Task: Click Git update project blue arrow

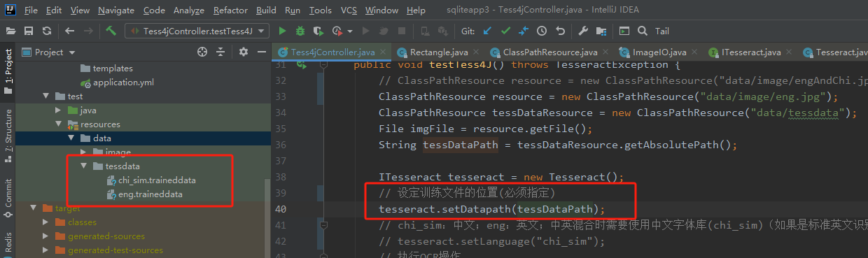Action: (x=487, y=31)
